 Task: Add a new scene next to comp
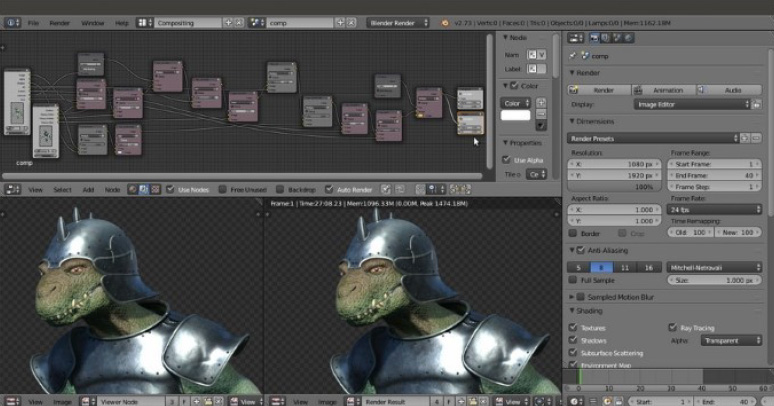tap(340, 23)
